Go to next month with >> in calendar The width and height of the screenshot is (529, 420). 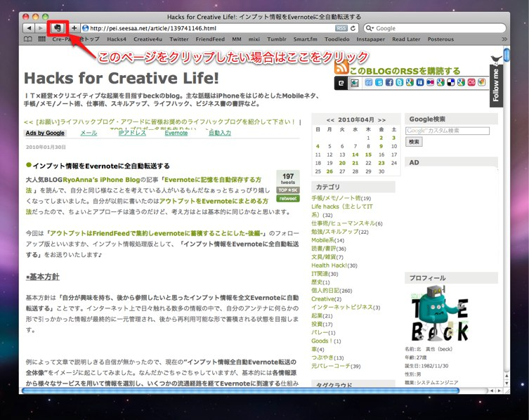pos(381,120)
